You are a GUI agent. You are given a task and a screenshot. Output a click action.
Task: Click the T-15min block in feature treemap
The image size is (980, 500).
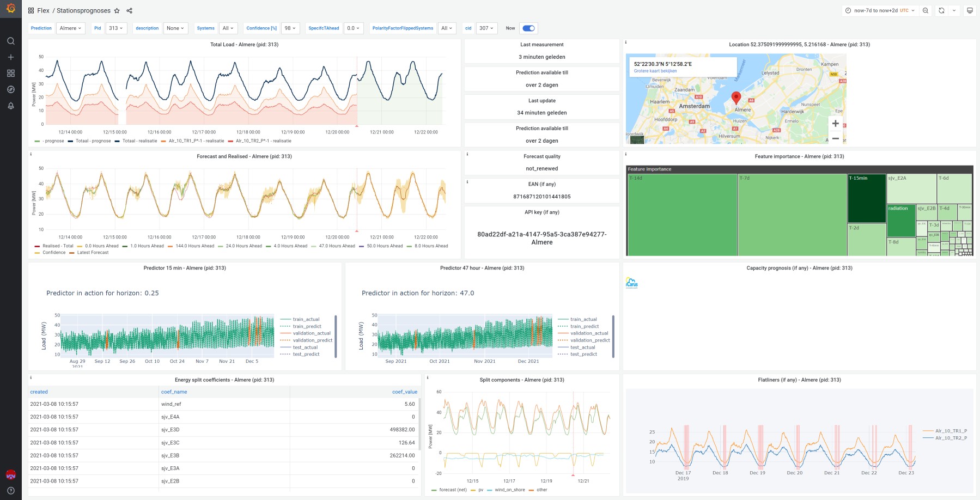tap(867, 198)
